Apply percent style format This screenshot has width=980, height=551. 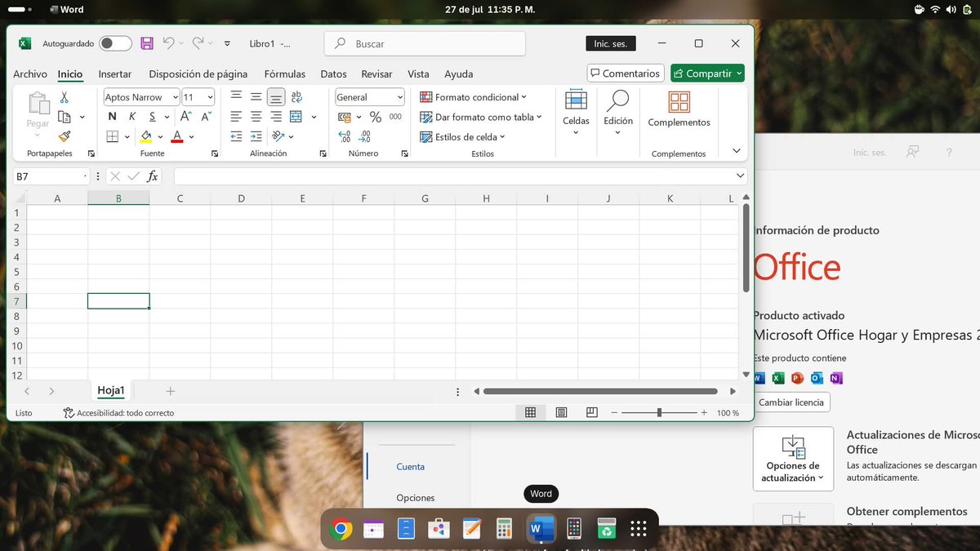pos(376,117)
